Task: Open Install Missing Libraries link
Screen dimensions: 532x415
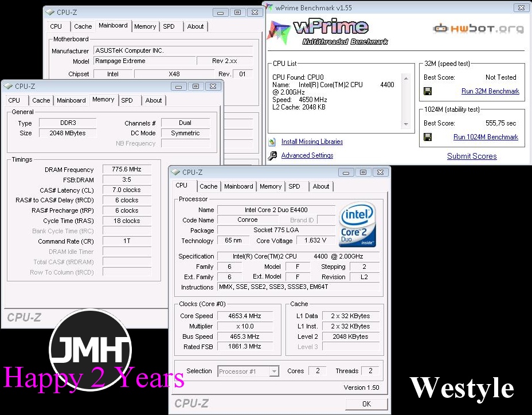Action: click(x=312, y=142)
